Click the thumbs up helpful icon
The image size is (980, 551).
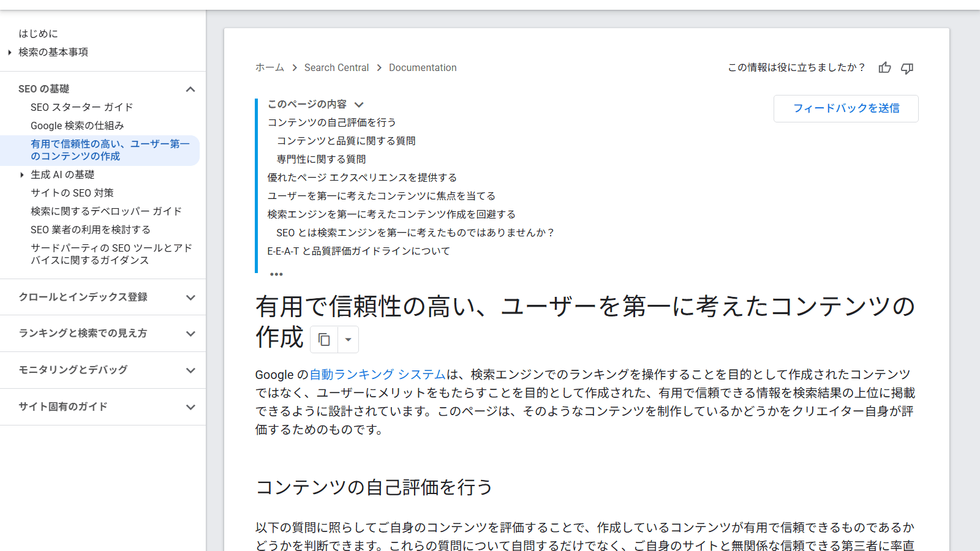point(884,67)
